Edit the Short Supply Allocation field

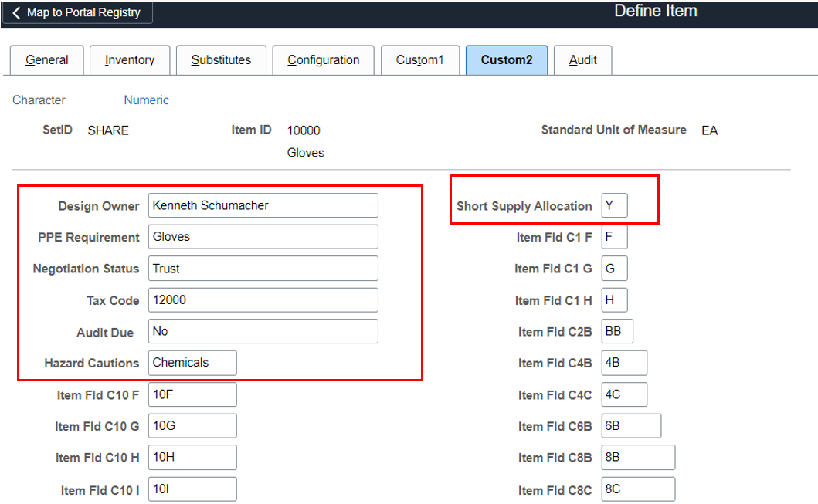614,205
